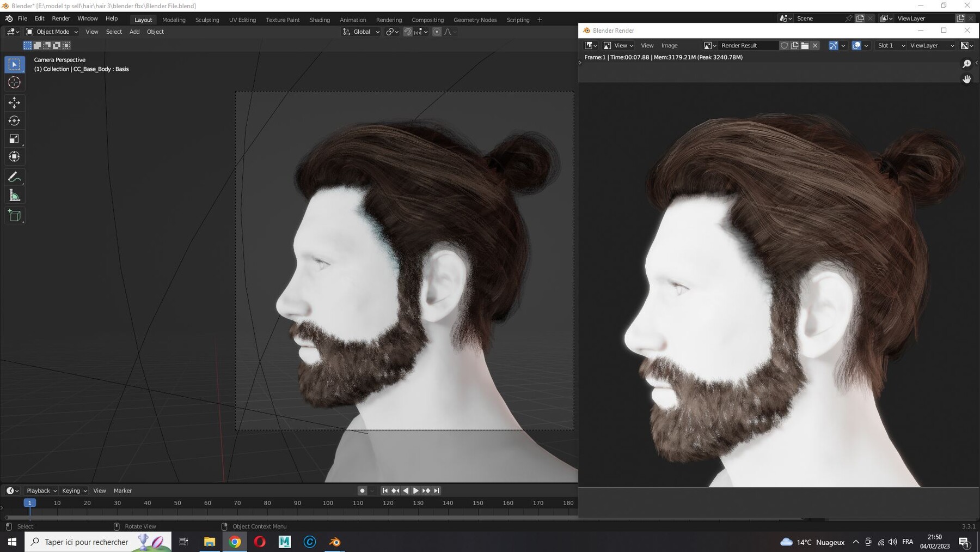
Task: Open the Image menu in Render window
Action: (x=669, y=46)
